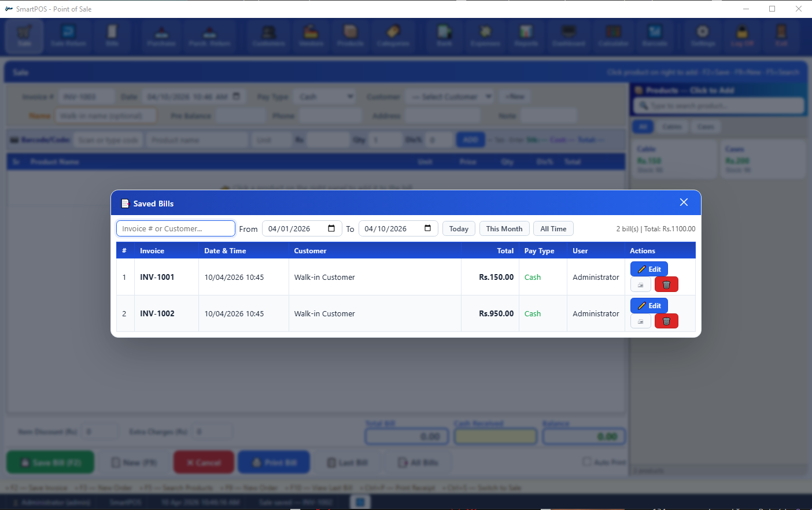Click the Customer column header
This screenshot has width=812, height=510.
coord(310,250)
